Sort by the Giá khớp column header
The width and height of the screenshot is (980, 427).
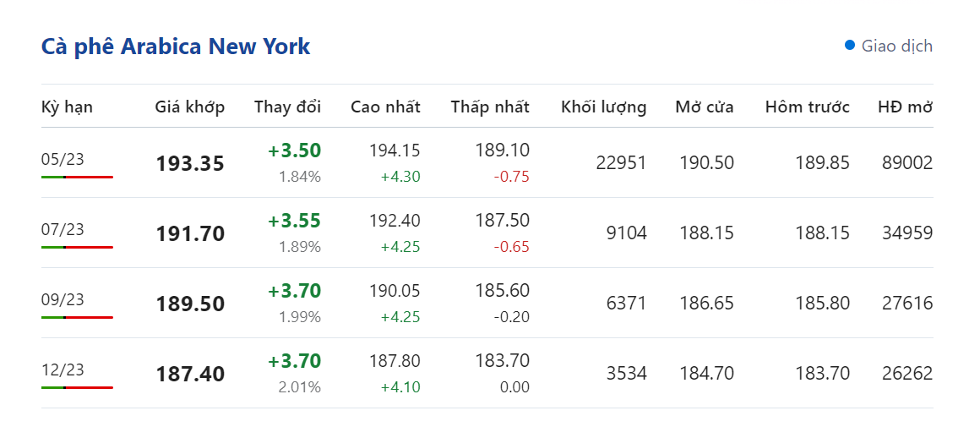click(190, 107)
